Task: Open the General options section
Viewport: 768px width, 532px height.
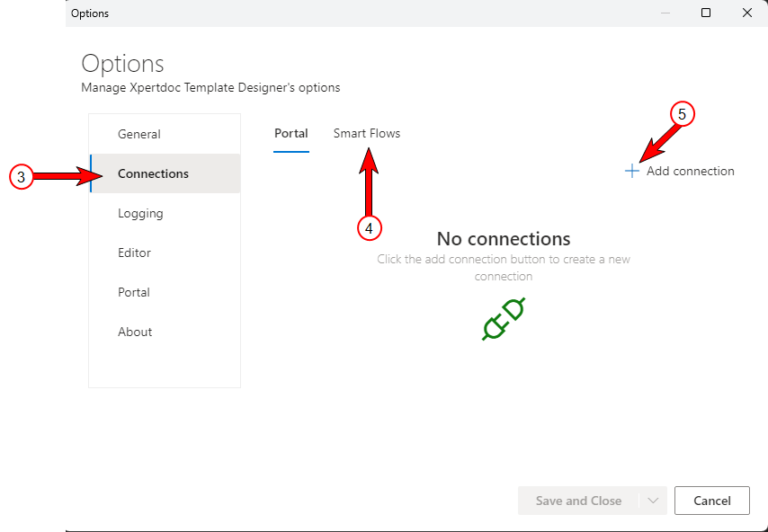Action: pyautogui.click(x=165, y=134)
